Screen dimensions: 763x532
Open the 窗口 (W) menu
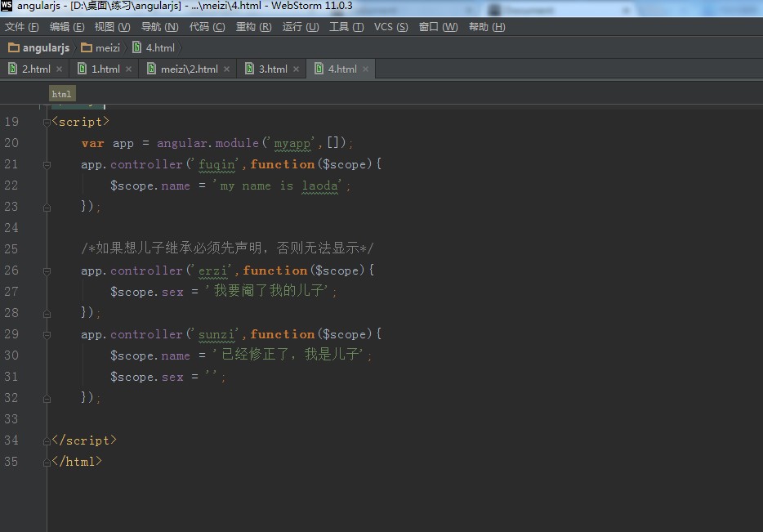tap(439, 27)
